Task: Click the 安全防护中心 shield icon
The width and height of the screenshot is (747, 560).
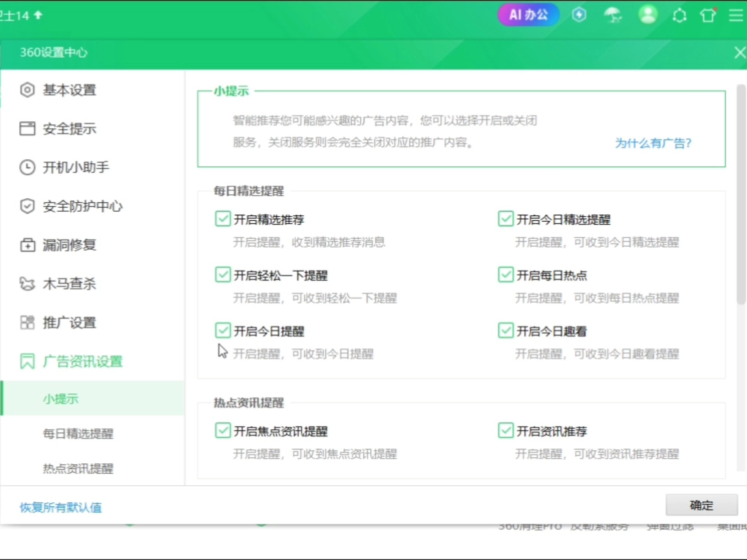Action: pyautogui.click(x=27, y=206)
